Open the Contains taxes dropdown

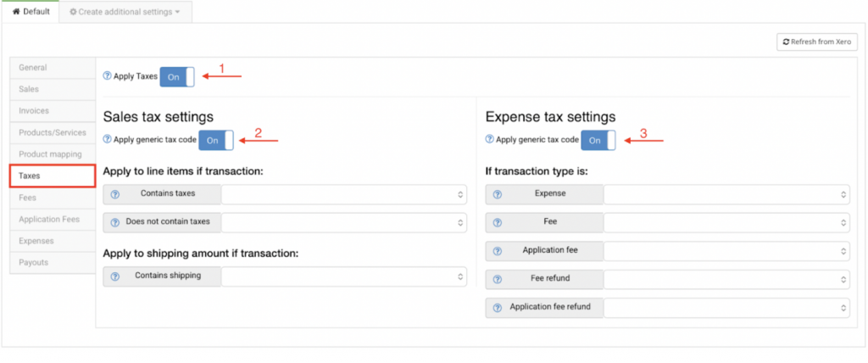point(343,194)
